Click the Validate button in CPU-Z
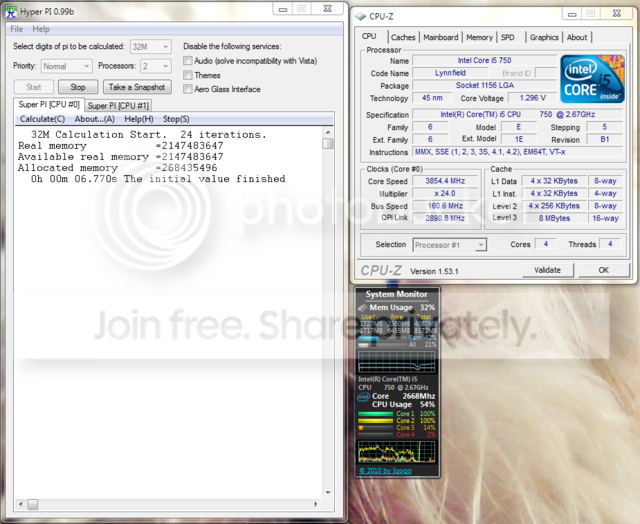Viewport: 640px width, 524px height. click(x=547, y=270)
